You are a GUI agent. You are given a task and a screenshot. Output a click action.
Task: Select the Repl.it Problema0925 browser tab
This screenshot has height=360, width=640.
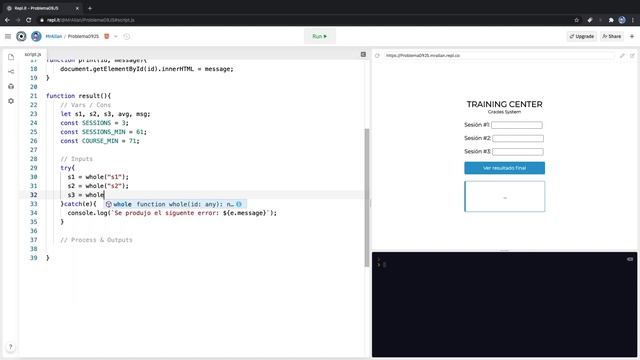coord(42,8)
